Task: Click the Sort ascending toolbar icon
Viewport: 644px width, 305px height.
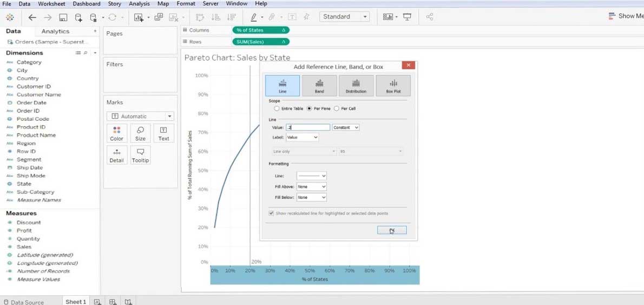Action: coord(215,17)
